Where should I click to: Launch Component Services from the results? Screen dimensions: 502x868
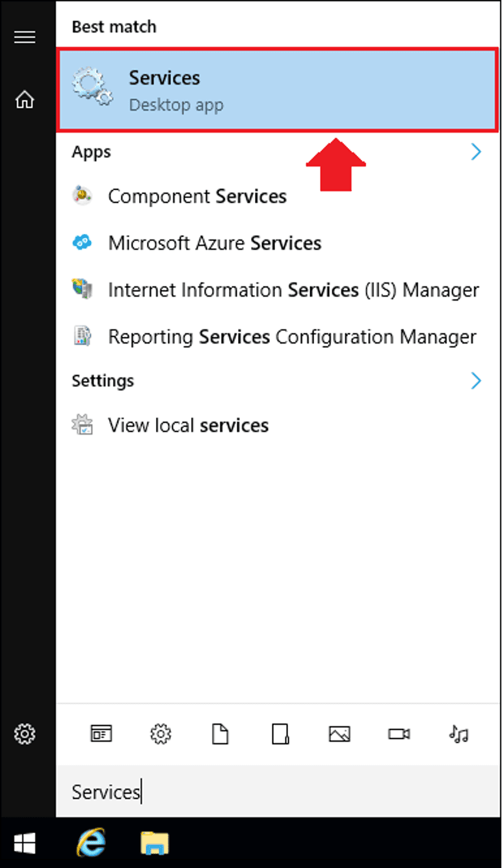197,197
